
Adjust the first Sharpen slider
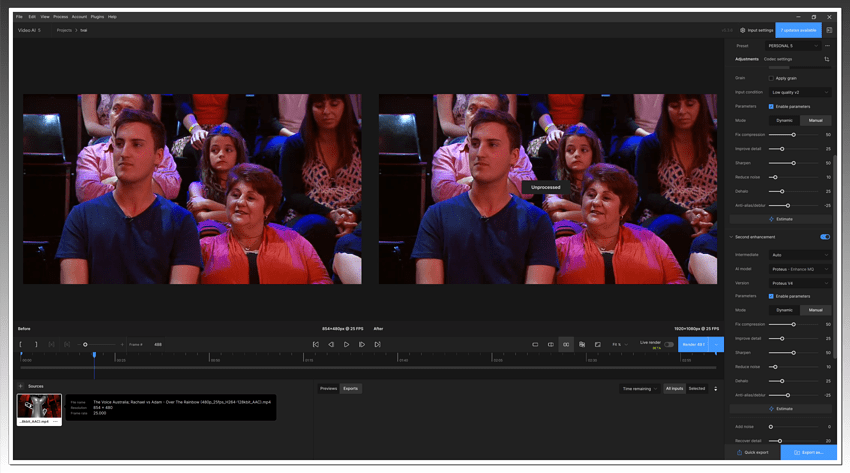click(x=794, y=163)
